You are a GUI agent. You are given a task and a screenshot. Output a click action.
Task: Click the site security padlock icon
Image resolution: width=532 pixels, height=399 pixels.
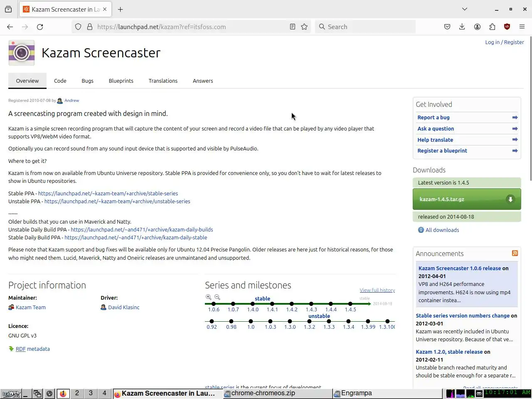click(89, 27)
